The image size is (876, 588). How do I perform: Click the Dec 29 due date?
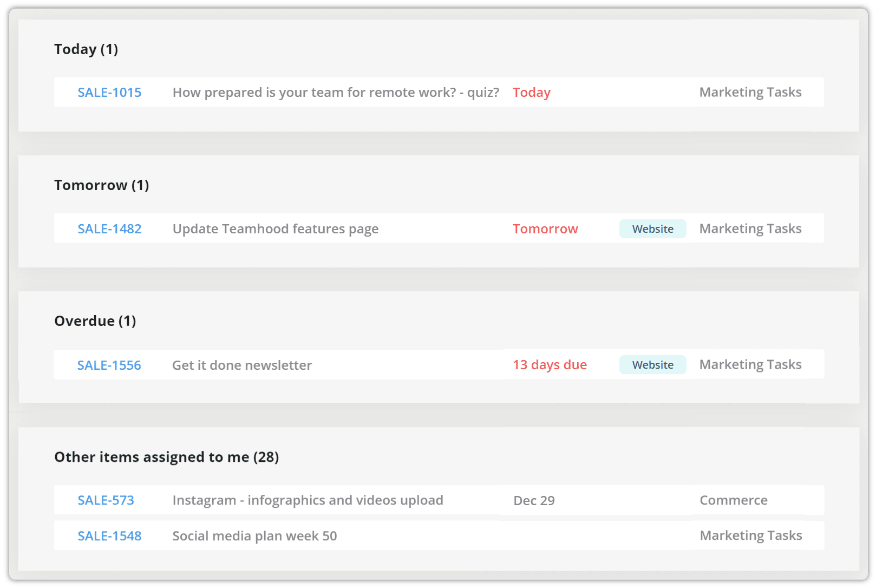(x=534, y=501)
